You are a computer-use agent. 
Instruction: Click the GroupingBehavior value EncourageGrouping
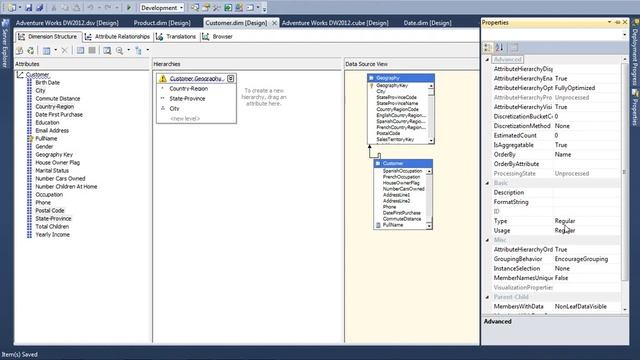pyautogui.click(x=581, y=259)
